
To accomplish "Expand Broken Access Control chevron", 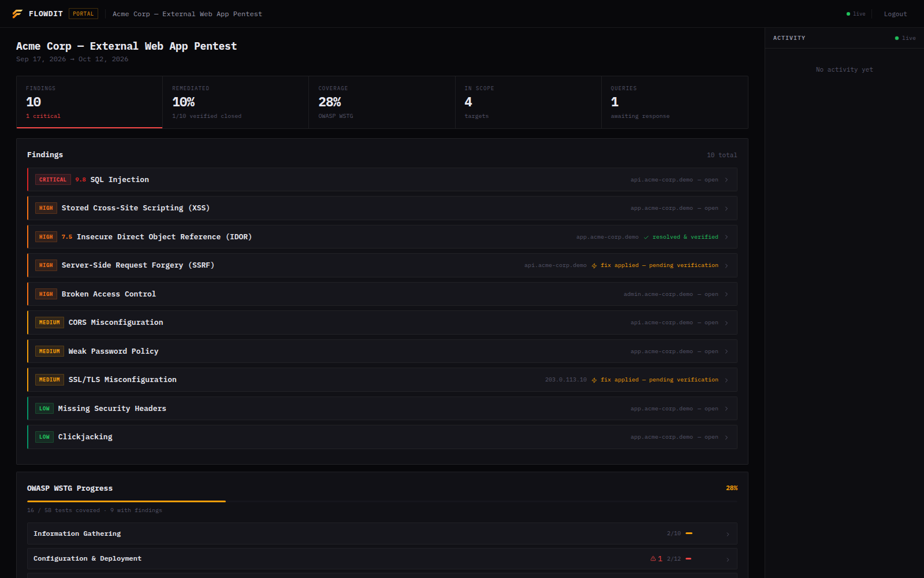I will click(x=726, y=294).
